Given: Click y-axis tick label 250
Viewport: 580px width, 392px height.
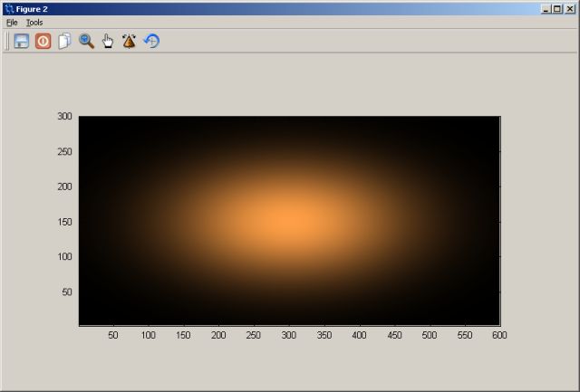Looking at the screenshot, I should 64,151.
